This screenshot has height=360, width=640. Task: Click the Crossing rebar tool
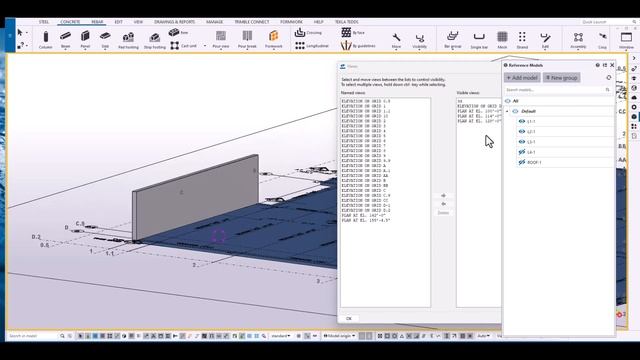coord(308,32)
